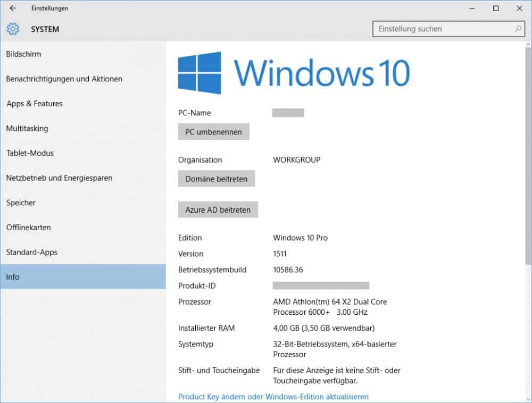Click the build number 10586.36
532x403 pixels.
coord(288,270)
